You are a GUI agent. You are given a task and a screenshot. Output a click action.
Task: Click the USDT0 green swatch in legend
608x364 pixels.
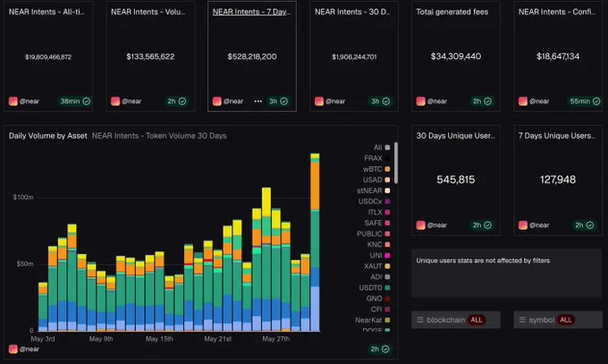coord(387,288)
